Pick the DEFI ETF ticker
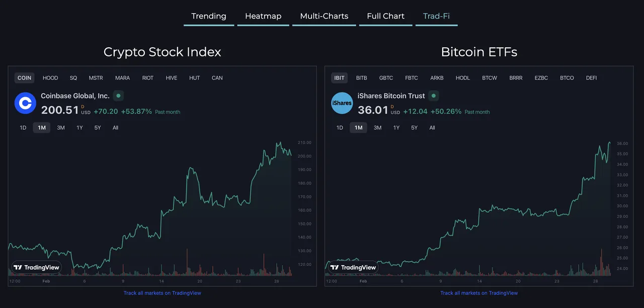The image size is (644, 308). (591, 78)
